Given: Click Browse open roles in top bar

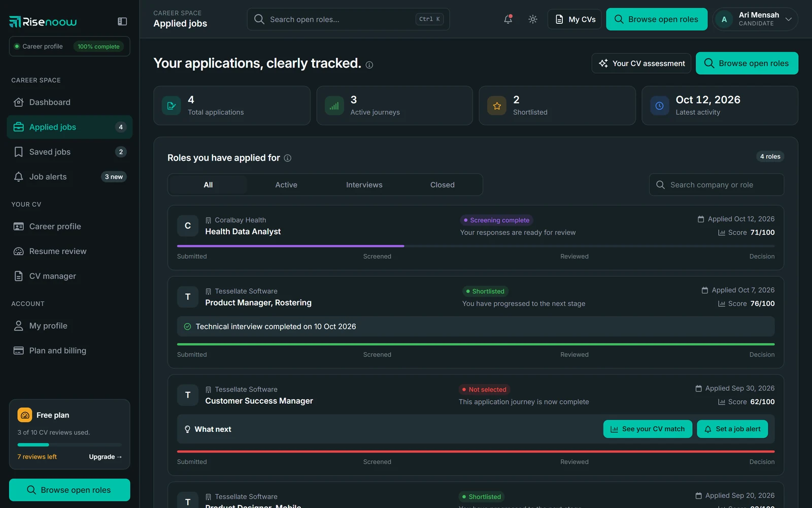Looking at the screenshot, I should click(657, 19).
